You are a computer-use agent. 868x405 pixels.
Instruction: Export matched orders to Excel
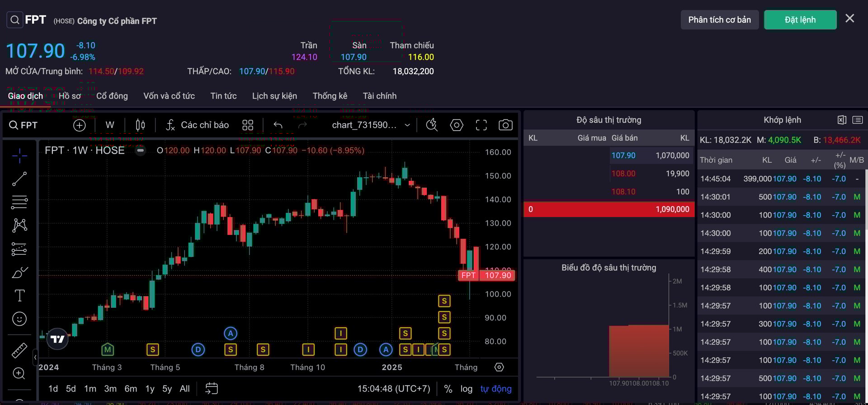(x=841, y=120)
